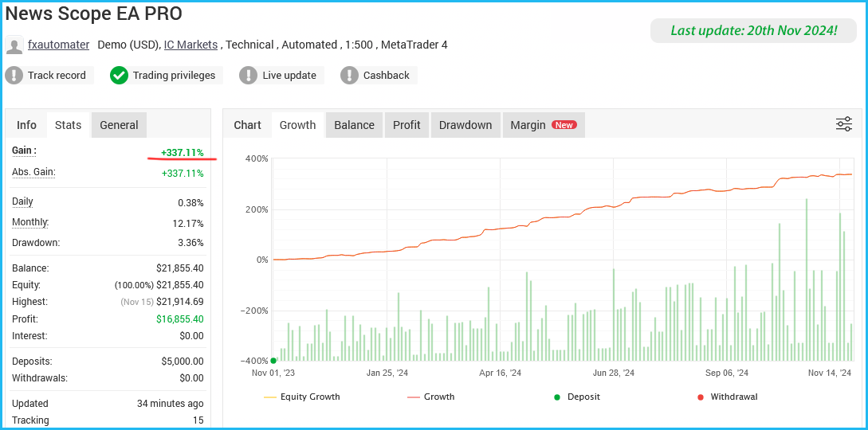Click the fxautomater user avatar icon

click(x=14, y=45)
